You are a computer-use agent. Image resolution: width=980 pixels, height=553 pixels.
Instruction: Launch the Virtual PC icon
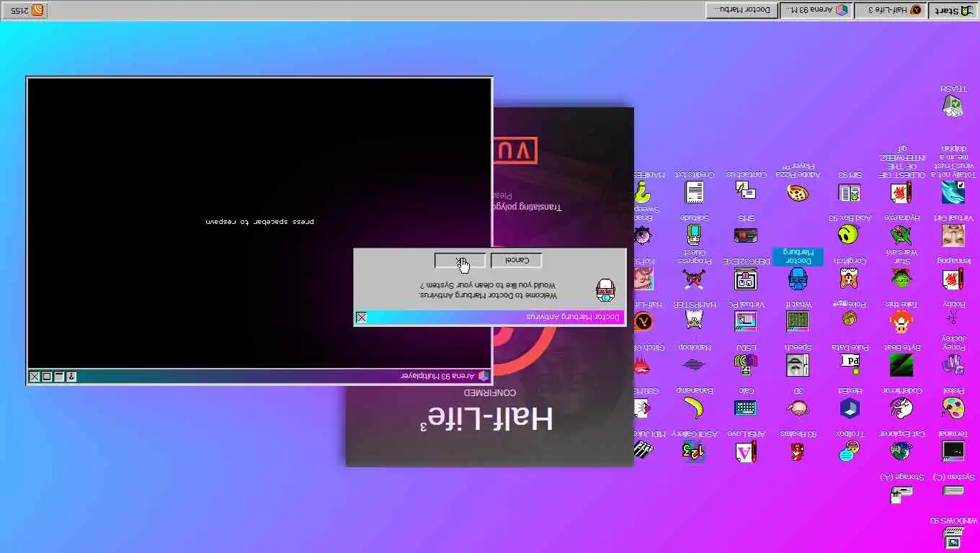(x=746, y=321)
